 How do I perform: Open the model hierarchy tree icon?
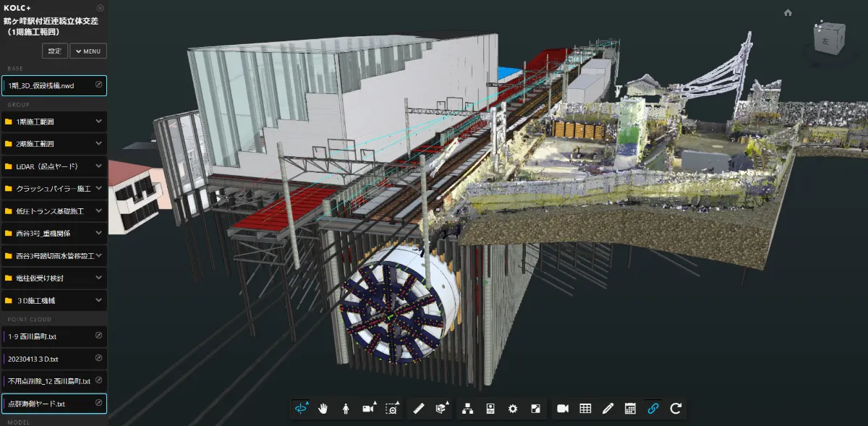(x=468, y=409)
